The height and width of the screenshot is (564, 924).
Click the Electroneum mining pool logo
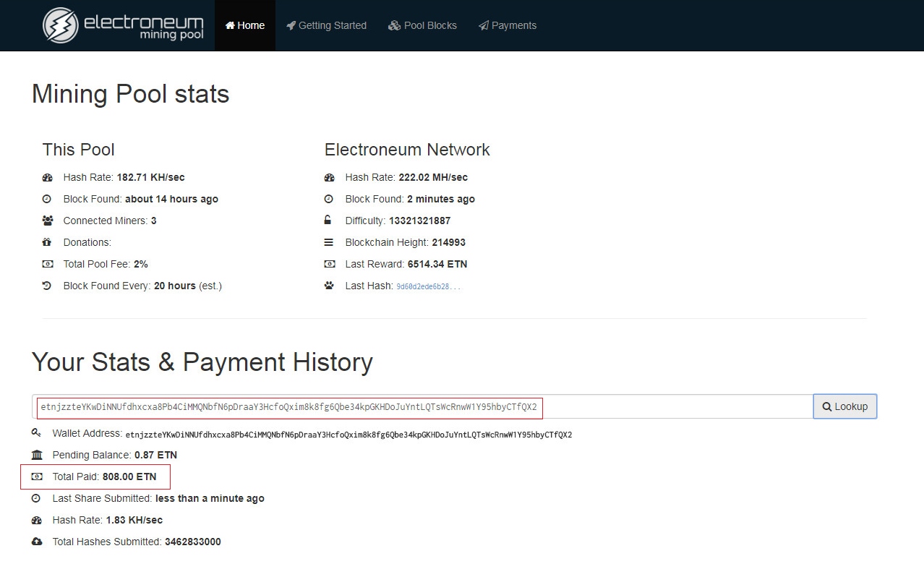pos(124,25)
